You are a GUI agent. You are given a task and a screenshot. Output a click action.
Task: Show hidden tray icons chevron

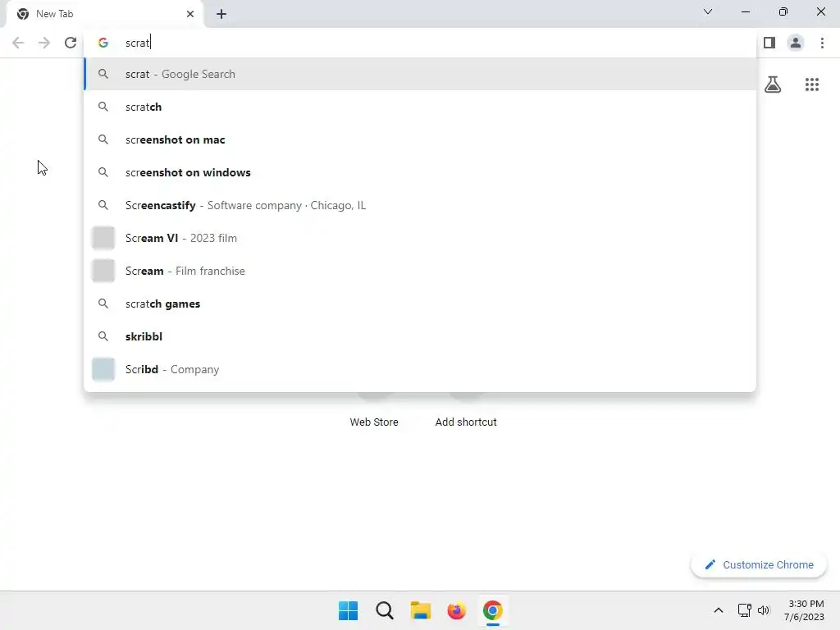719,610
